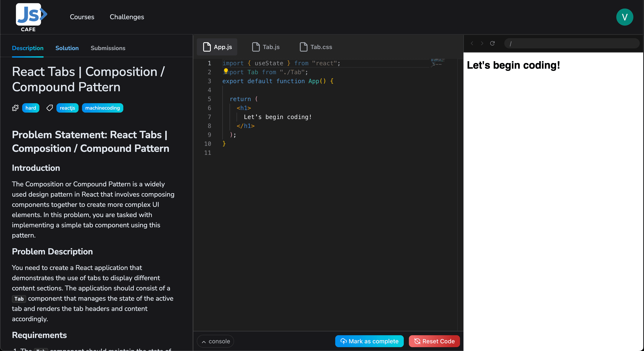The width and height of the screenshot is (644, 351).
Task: Click the inline Tab code label
Action: 19,299
